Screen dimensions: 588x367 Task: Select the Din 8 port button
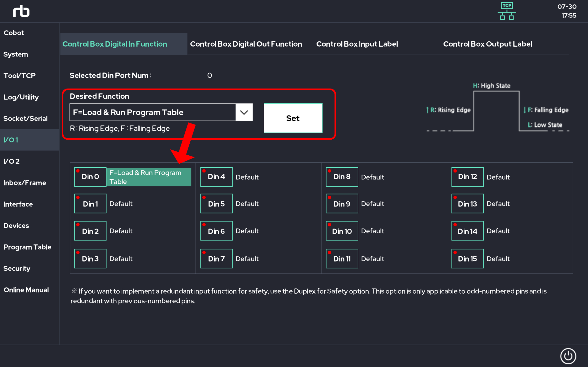(x=342, y=177)
